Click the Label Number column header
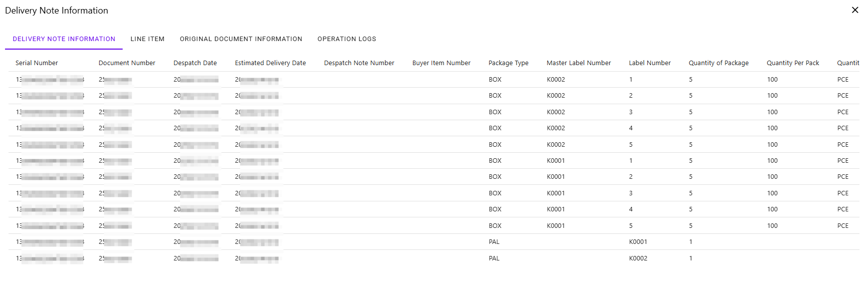 click(650, 63)
